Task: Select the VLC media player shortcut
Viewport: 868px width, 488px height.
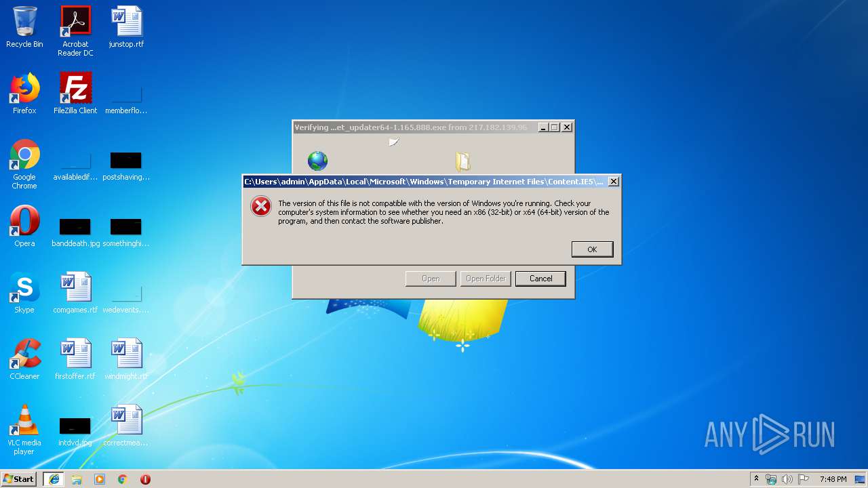Action: [24, 430]
